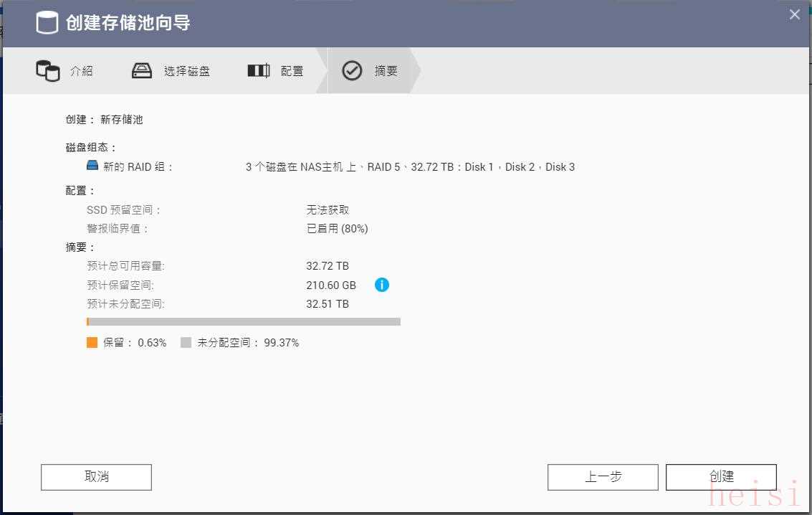The height and width of the screenshot is (515, 812).
Task: Click the blue RAID group disk icon
Action: coord(92,166)
